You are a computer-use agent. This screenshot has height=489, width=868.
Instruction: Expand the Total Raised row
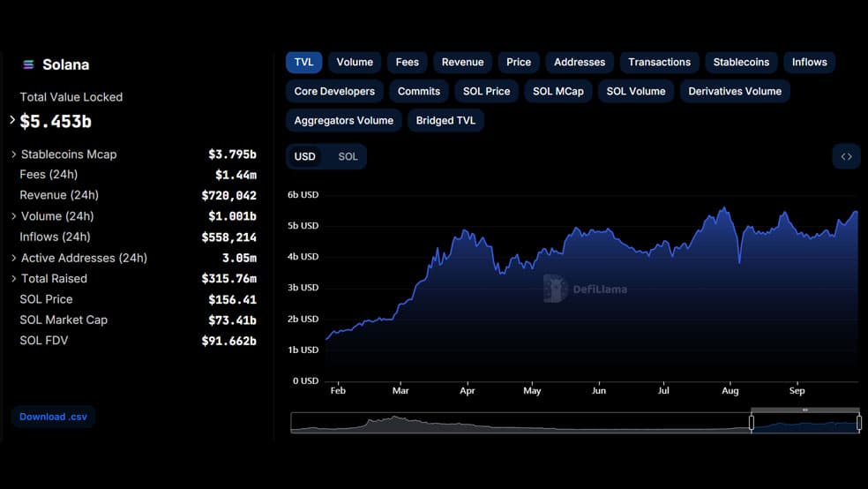click(14, 279)
